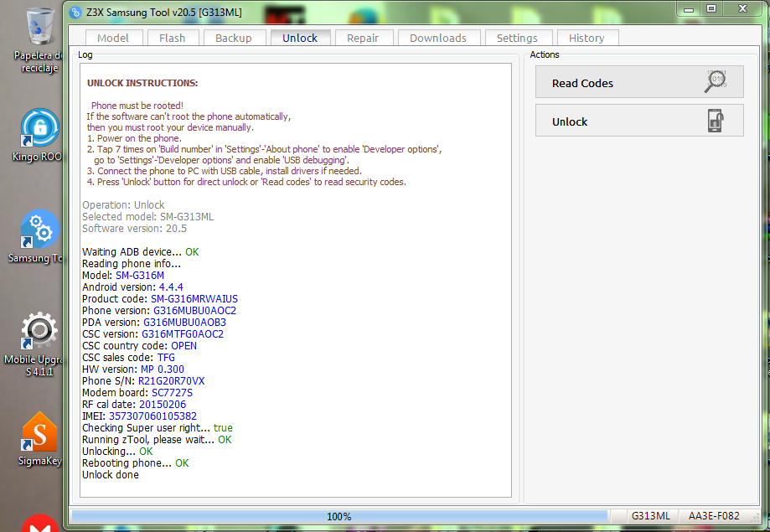This screenshot has height=532, width=770.
Task: Click the 100% progress bar
Action: click(339, 517)
